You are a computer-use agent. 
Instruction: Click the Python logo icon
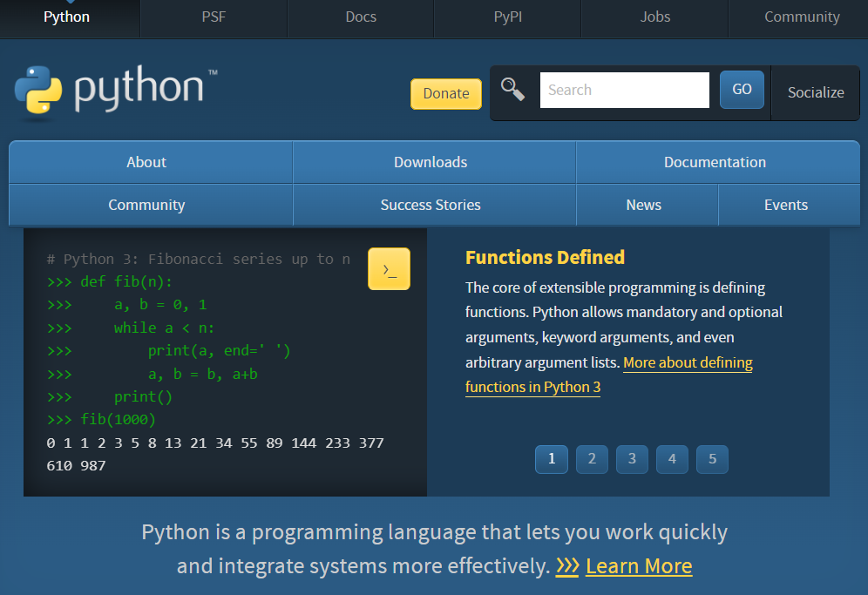pos(38,91)
